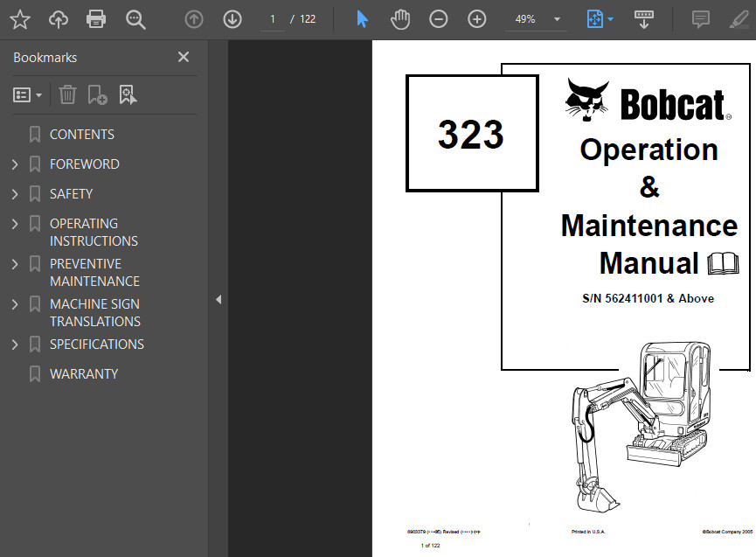The image size is (756, 557).
Task: Open the find text magnifier tool
Action: (x=135, y=20)
